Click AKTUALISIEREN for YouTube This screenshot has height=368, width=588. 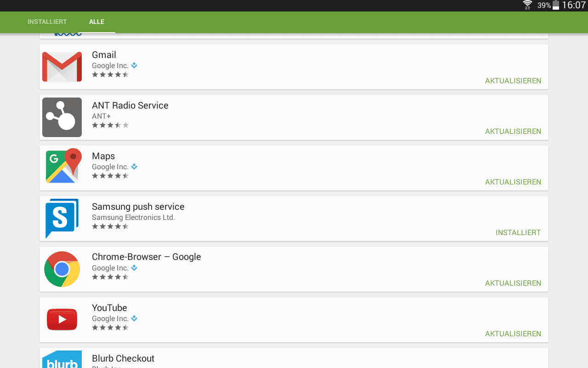[x=513, y=333]
